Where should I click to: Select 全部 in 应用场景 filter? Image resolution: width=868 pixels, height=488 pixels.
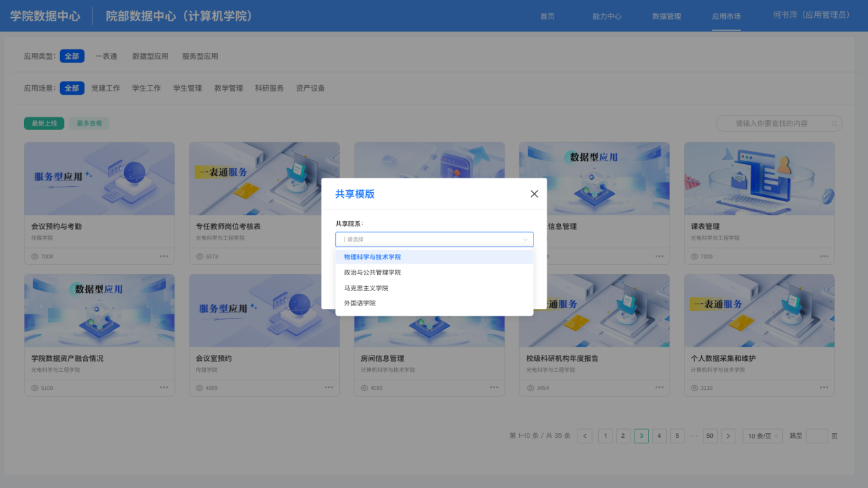coord(72,88)
